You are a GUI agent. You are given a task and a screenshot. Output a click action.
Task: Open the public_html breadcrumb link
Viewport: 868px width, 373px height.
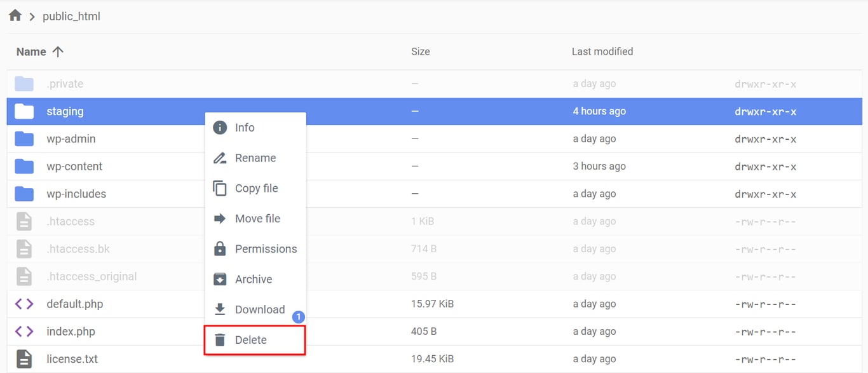click(71, 16)
